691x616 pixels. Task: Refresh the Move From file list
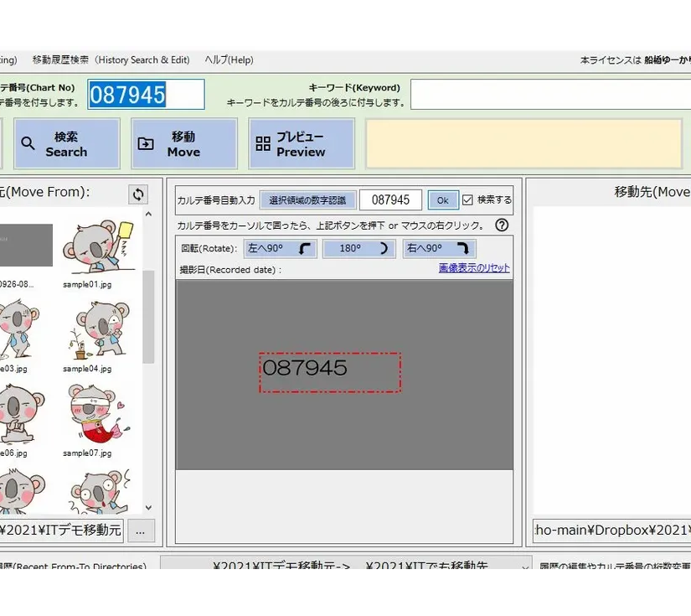coord(138,194)
